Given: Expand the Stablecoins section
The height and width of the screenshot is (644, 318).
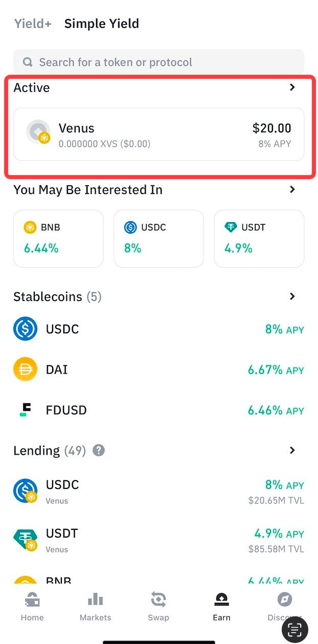Looking at the screenshot, I should [x=292, y=296].
